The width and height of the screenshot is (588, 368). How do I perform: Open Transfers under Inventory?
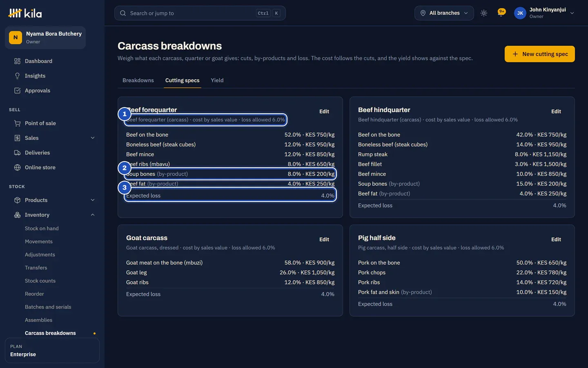tap(36, 268)
